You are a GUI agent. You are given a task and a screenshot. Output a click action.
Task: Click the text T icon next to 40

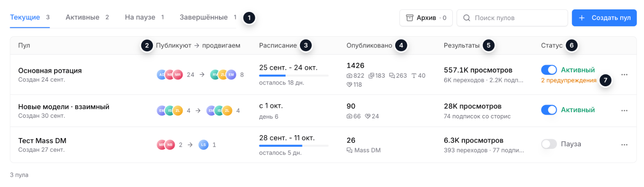click(x=414, y=76)
